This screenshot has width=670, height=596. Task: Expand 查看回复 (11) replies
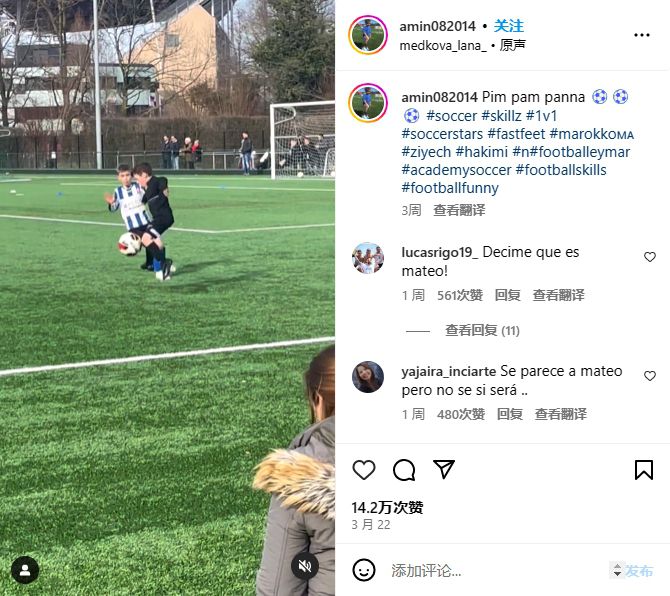(x=482, y=330)
